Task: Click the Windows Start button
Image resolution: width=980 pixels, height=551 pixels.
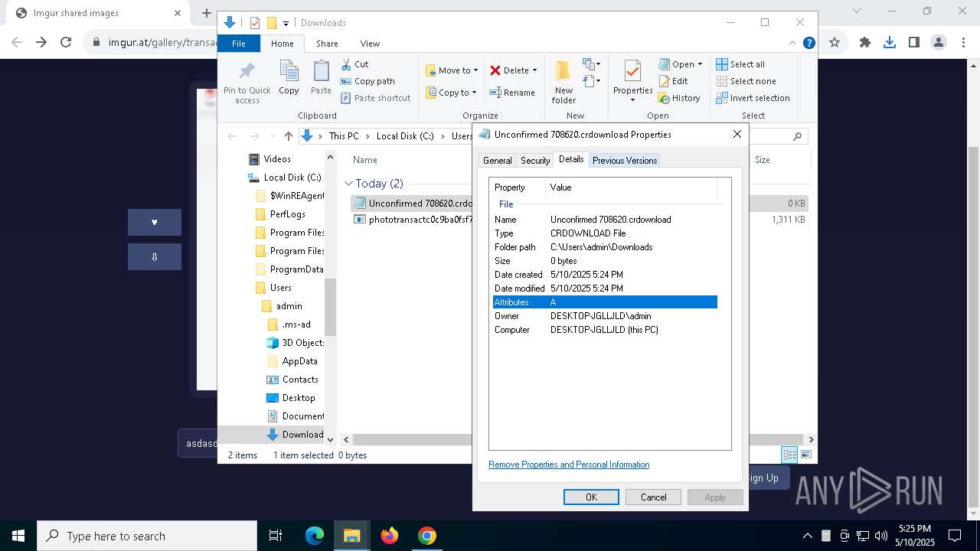Action: (x=18, y=536)
